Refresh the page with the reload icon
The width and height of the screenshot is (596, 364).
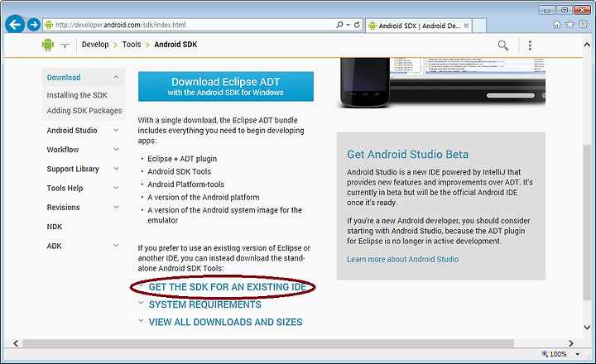pyautogui.click(x=357, y=25)
